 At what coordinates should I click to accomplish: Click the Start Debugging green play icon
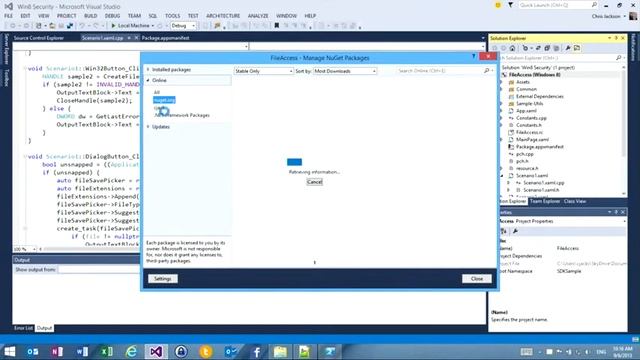click(113, 26)
